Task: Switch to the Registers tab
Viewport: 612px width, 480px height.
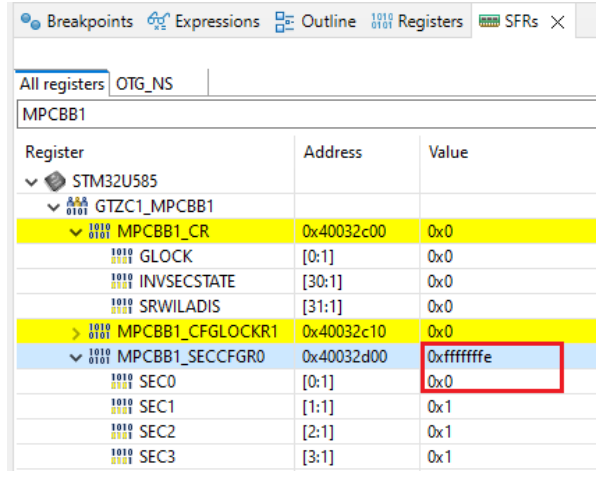Action: [x=417, y=21]
